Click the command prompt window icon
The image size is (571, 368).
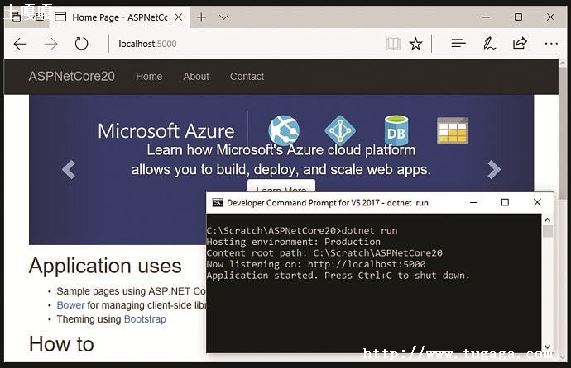217,203
